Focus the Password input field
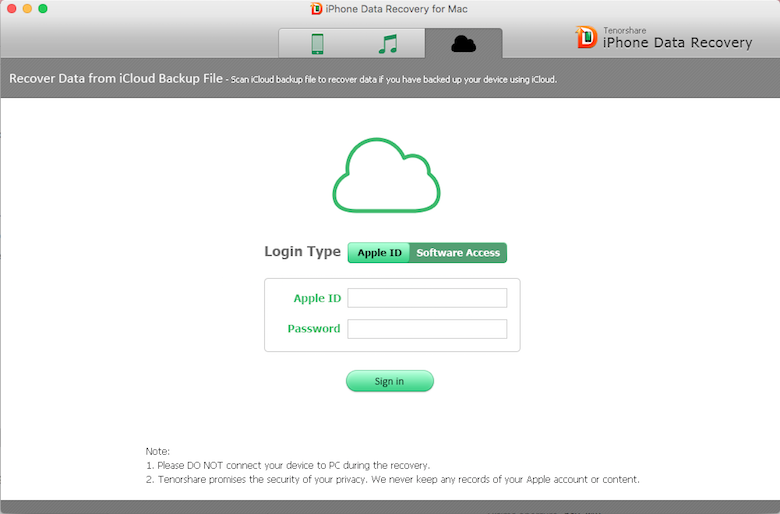 (x=427, y=329)
